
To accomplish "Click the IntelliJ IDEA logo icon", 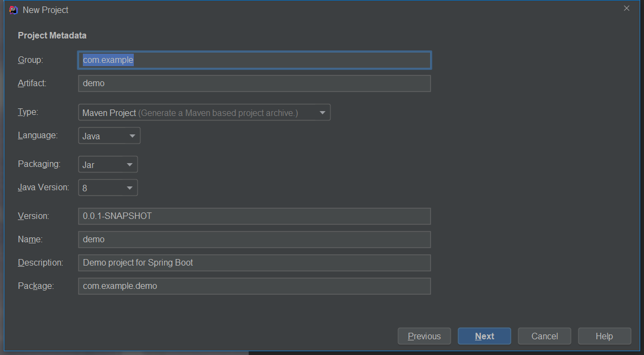I will [14, 10].
